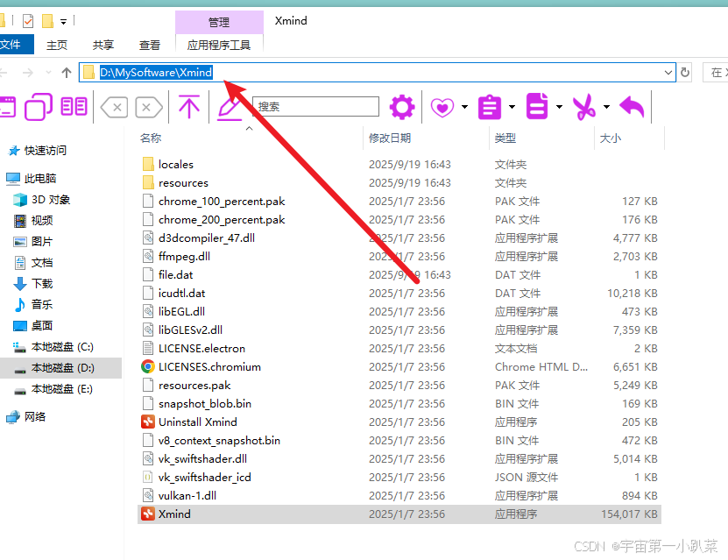Open the scissors icon dropdown arrow
Screen dimensions: 728x560
[606, 107]
